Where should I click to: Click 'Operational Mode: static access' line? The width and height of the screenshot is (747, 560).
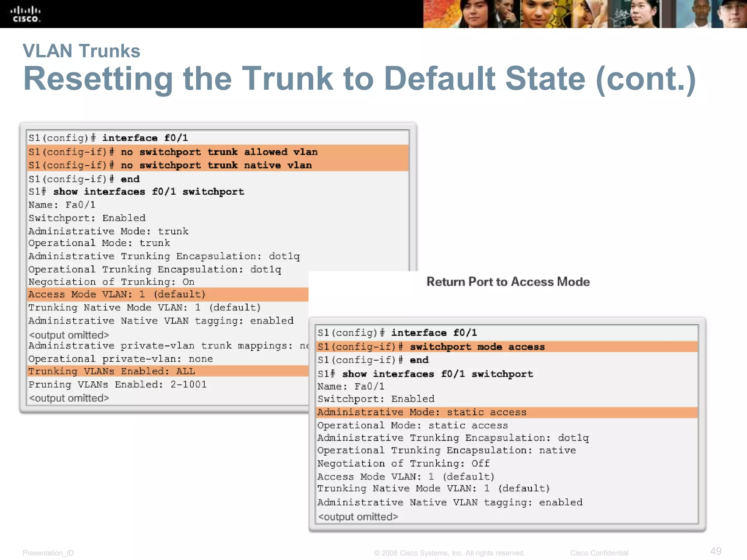pyautogui.click(x=413, y=425)
